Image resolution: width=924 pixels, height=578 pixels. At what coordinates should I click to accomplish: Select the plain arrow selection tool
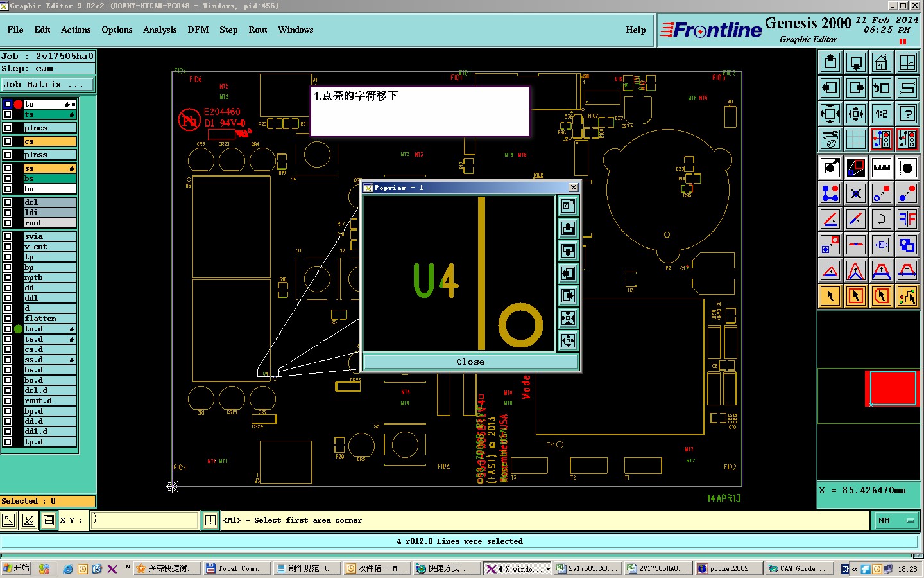pos(830,296)
